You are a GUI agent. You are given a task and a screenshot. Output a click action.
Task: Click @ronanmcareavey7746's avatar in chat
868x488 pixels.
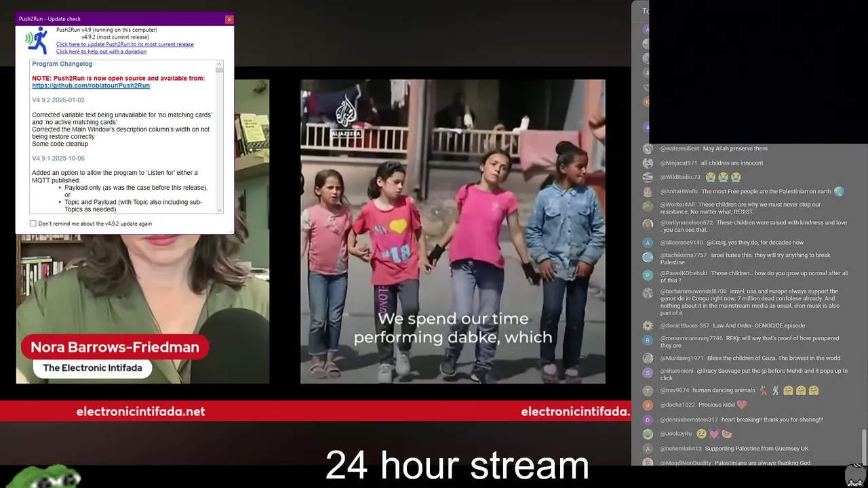[648, 340]
